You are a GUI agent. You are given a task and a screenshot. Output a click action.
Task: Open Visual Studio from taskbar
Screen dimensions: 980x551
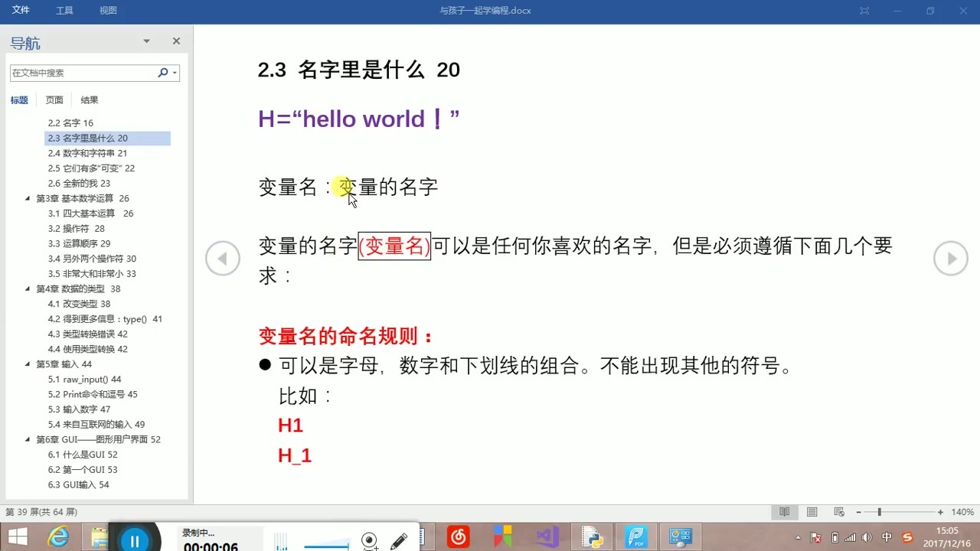click(x=547, y=537)
